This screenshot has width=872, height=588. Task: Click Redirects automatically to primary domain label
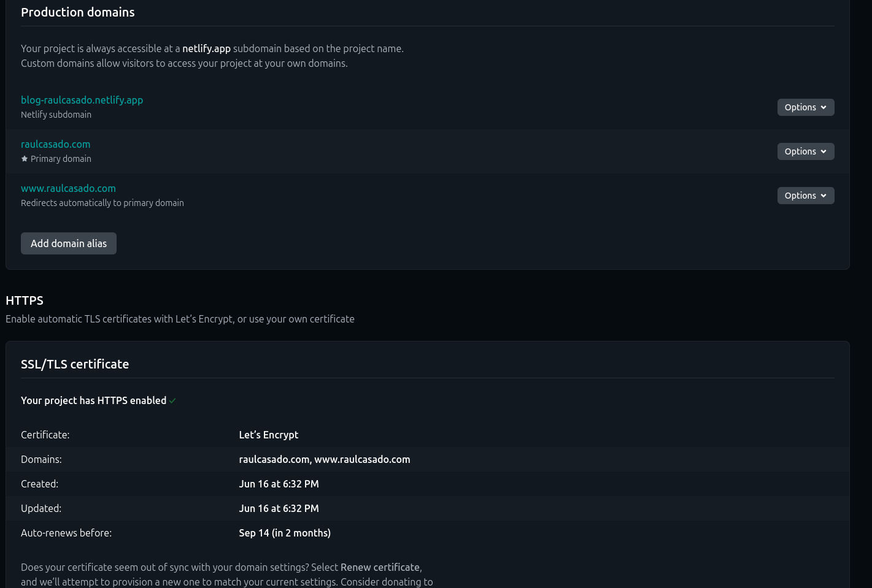[102, 203]
